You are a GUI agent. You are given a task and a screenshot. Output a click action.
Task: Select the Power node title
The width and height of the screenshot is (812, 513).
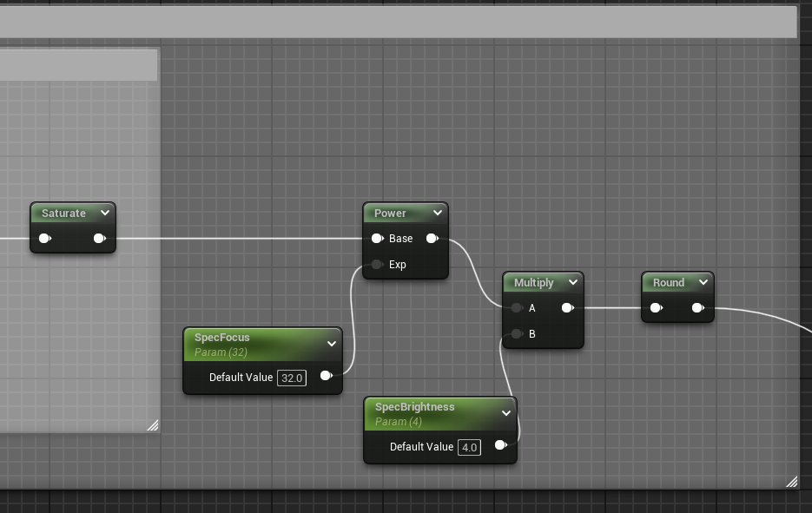[390, 214]
